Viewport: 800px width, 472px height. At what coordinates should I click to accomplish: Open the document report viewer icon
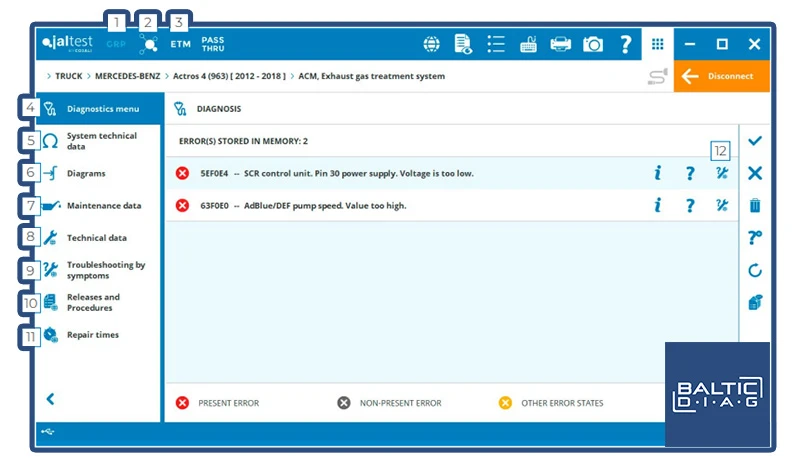click(x=463, y=44)
